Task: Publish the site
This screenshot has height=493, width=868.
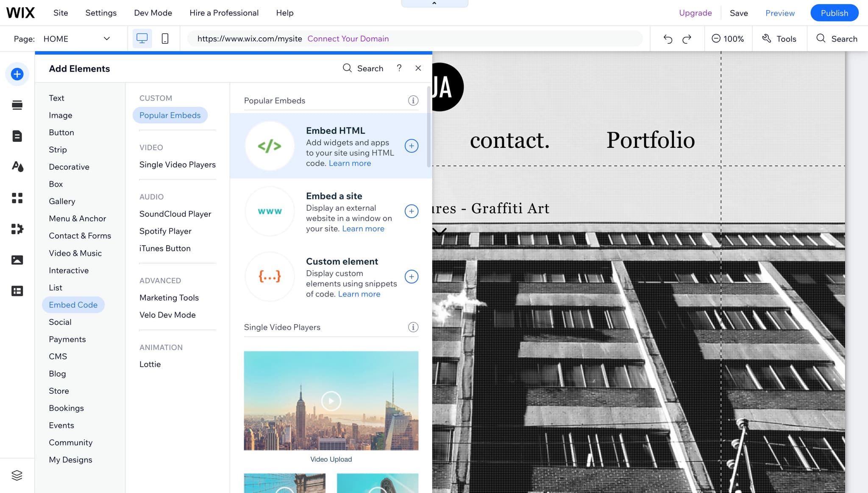Action: [834, 13]
